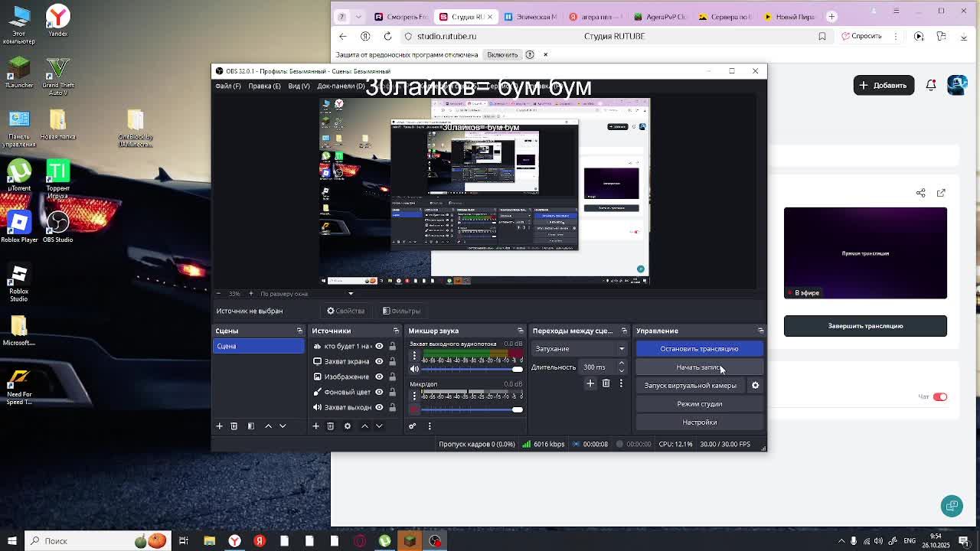Hide the 'Фоновый цвет' source
980x551 pixels.
[379, 392]
